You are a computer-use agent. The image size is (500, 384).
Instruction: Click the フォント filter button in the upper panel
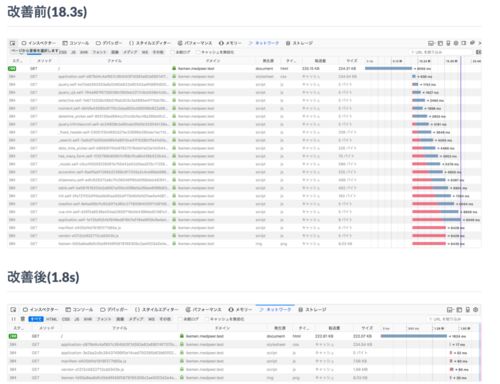99,52
